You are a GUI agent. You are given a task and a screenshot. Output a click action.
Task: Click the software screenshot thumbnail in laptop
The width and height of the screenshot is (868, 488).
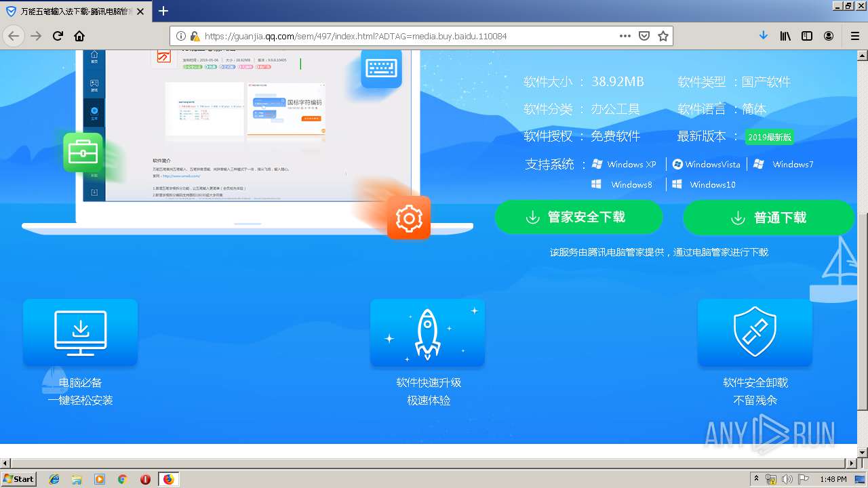(246, 125)
